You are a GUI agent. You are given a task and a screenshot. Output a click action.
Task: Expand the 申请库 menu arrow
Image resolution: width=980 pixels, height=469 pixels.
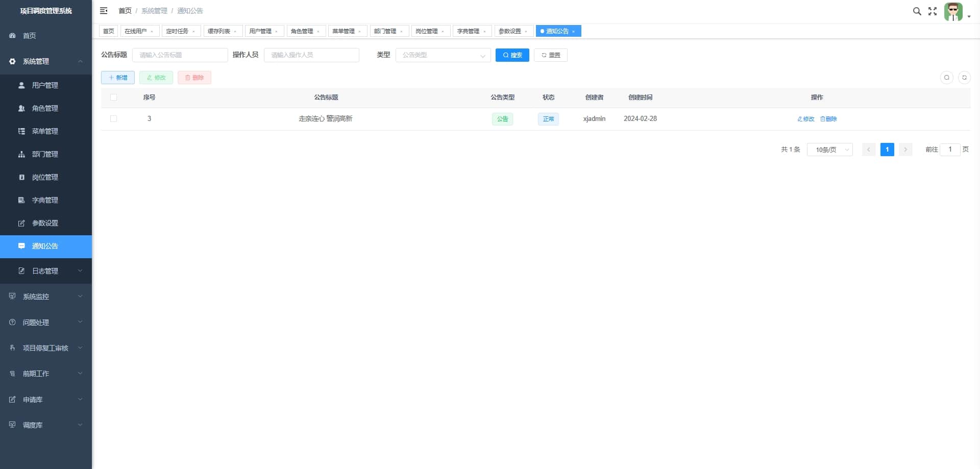click(80, 400)
